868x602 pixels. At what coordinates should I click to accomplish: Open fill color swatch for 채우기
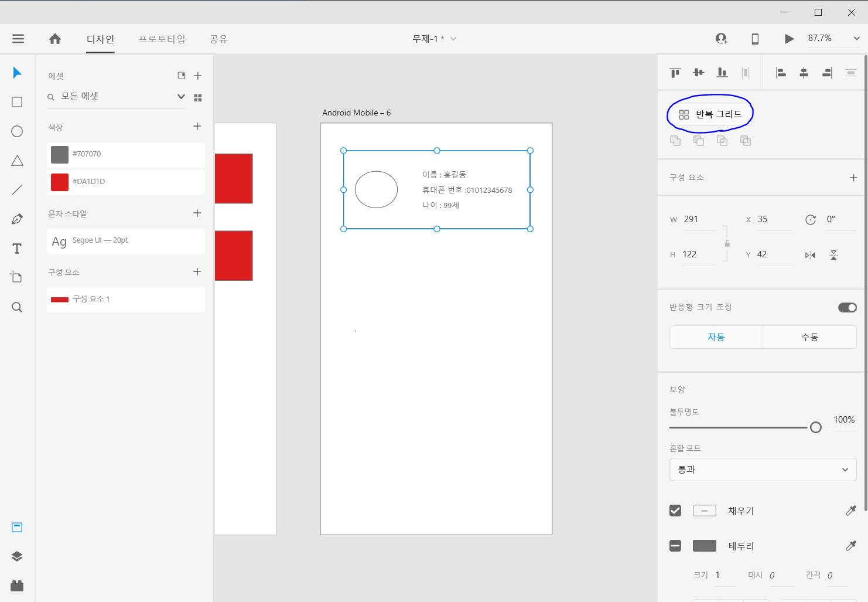(x=705, y=511)
